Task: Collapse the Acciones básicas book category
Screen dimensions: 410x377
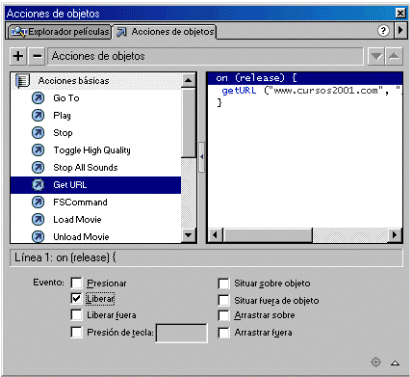Action: [x=23, y=81]
